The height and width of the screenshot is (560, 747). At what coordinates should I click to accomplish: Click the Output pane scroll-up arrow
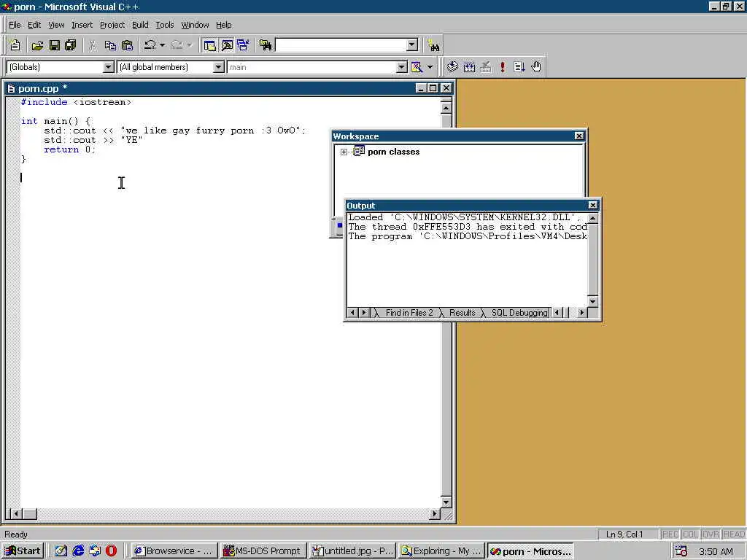click(592, 219)
